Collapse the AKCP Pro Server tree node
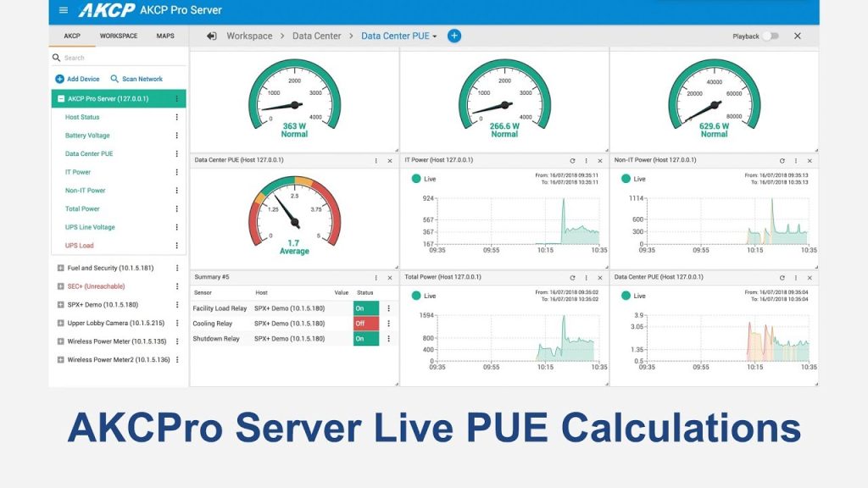The height and width of the screenshot is (488, 868). click(x=61, y=98)
